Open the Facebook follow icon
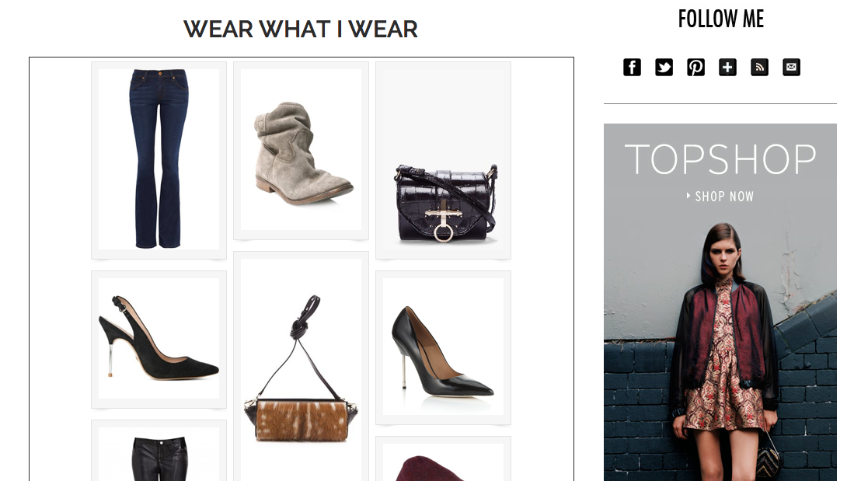The image size is (868, 481). coord(632,67)
